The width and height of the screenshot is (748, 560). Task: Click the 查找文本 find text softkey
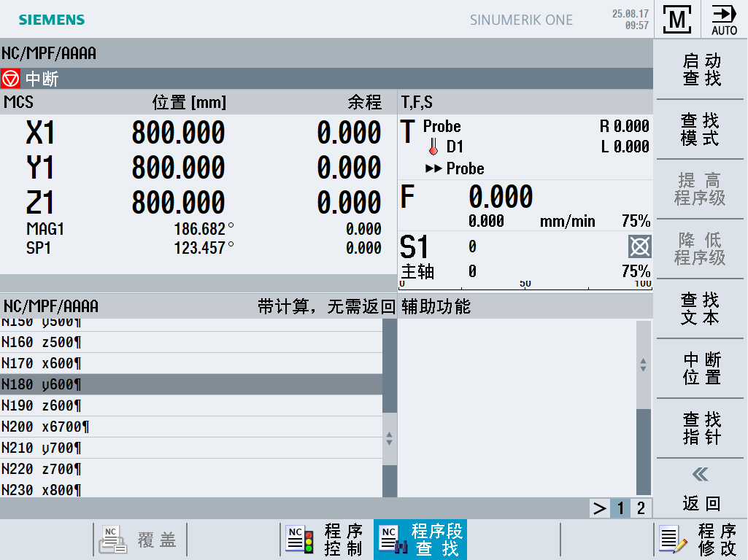coord(701,309)
